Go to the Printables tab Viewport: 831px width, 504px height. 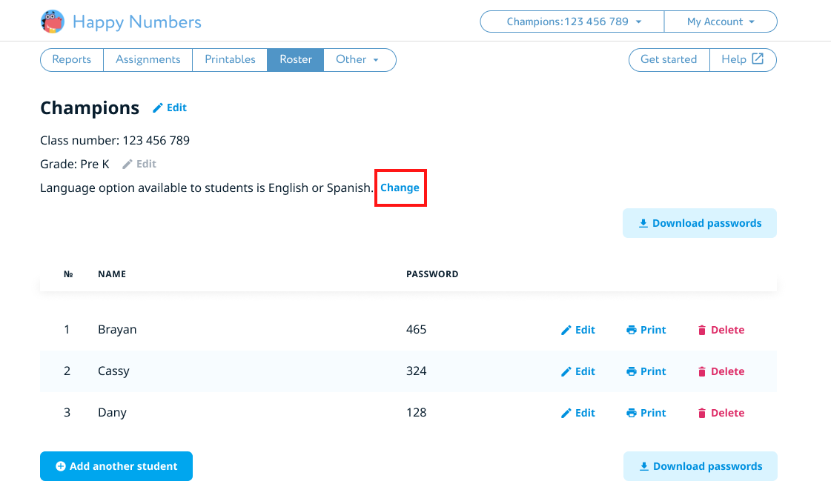(x=230, y=59)
